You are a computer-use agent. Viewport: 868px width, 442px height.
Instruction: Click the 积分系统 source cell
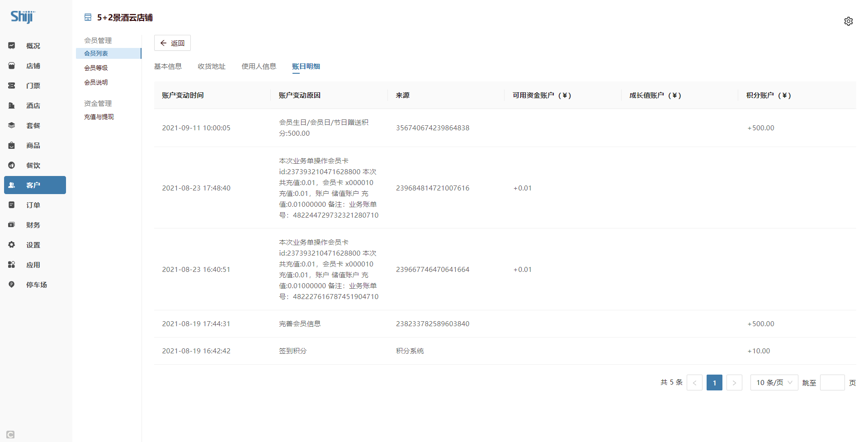[x=410, y=351]
